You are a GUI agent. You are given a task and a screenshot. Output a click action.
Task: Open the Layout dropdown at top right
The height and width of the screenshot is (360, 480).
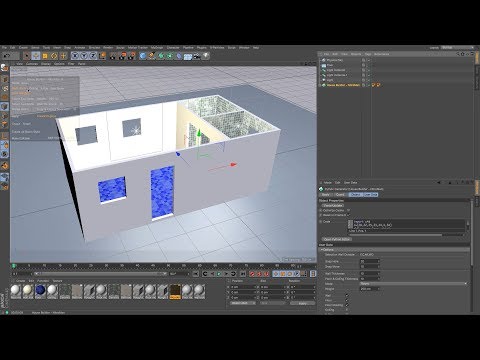coord(458,48)
